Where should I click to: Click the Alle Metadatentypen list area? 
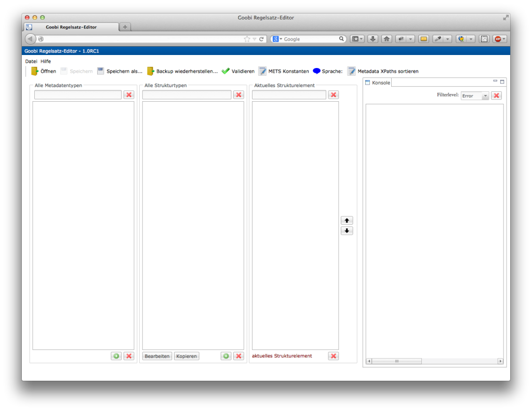click(83, 225)
